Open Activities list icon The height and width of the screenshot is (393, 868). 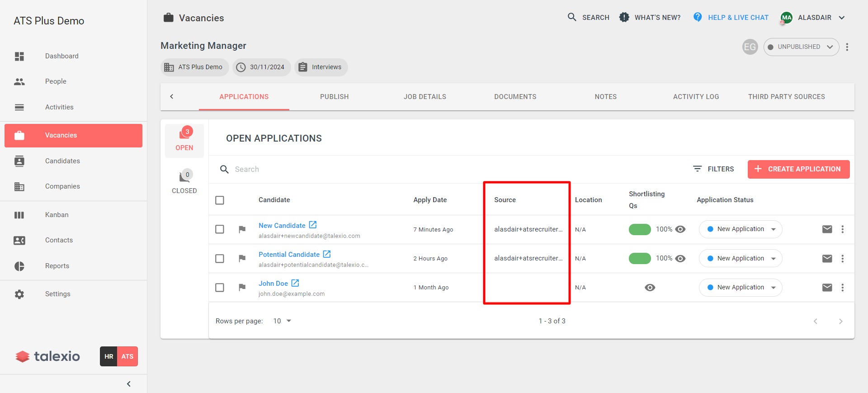pos(19,107)
